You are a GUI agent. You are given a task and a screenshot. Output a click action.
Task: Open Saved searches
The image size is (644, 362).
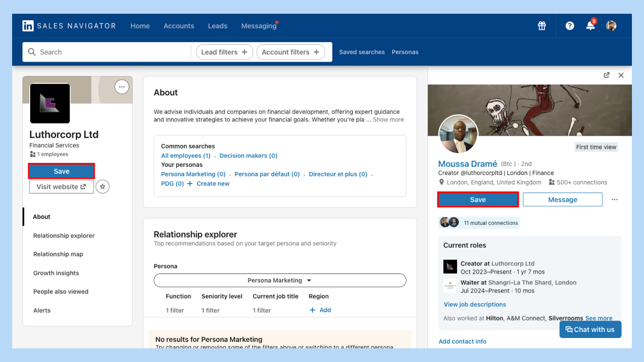tap(362, 52)
